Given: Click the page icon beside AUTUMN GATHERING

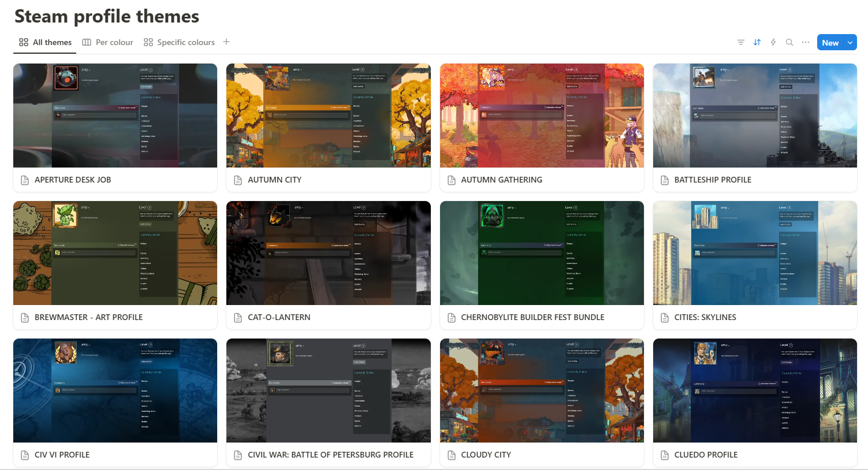Looking at the screenshot, I should 452,180.
